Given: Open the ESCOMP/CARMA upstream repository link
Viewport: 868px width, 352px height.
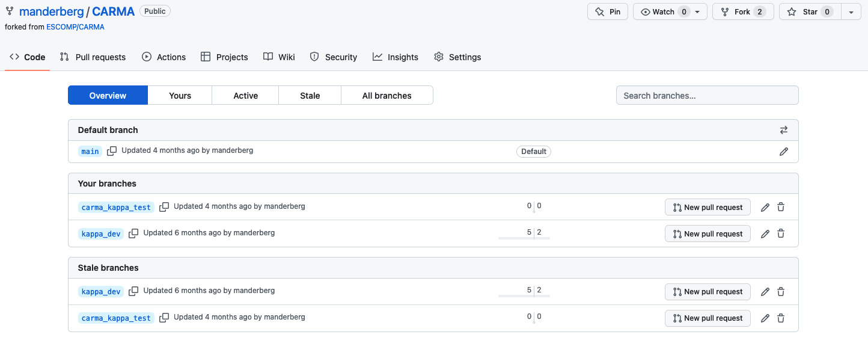Looking at the screenshot, I should (75, 27).
